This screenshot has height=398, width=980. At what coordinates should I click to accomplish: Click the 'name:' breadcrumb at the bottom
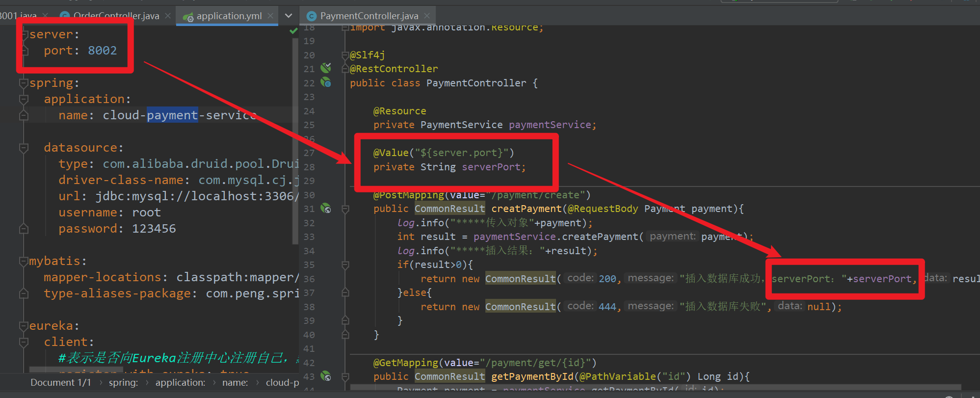[x=235, y=382]
